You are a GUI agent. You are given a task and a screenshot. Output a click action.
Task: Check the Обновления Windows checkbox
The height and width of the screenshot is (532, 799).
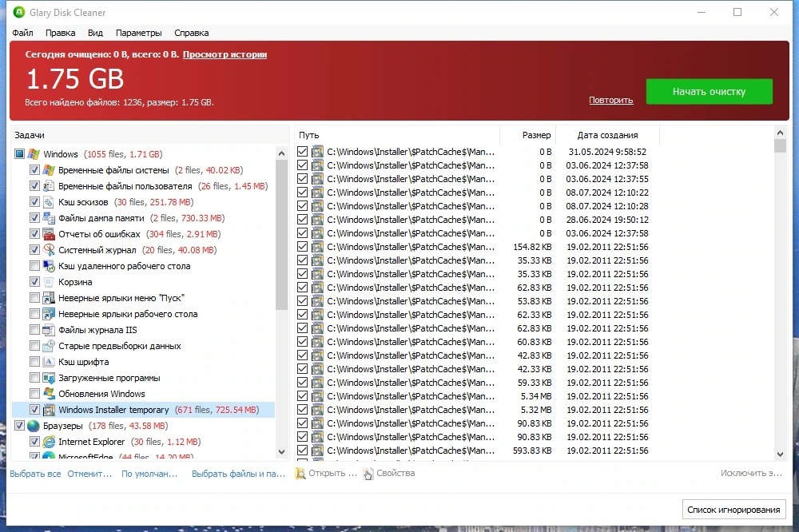[34, 394]
